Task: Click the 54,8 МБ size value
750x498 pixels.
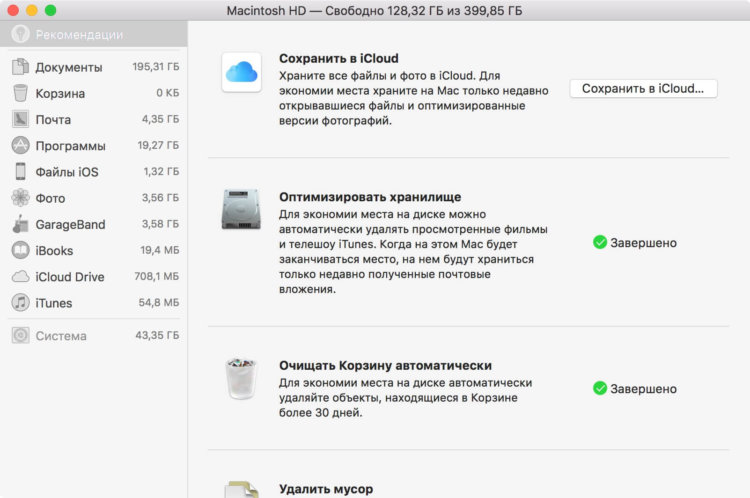Action: pyautogui.click(x=159, y=302)
